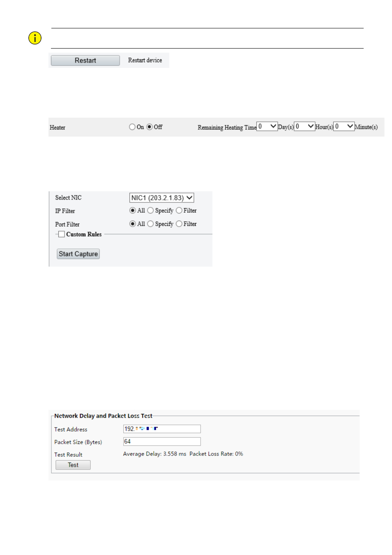392x555 pixels.
Task: Select the Heater Off radio button
Action: 150,127
